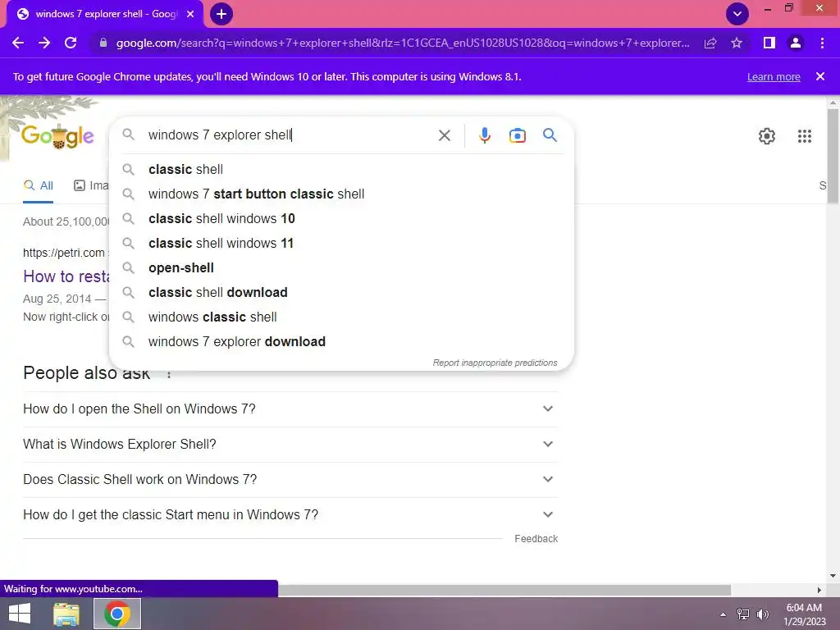Dismiss the Chrome update notification bar
Image resolution: width=840 pixels, height=630 pixels.
[820, 76]
